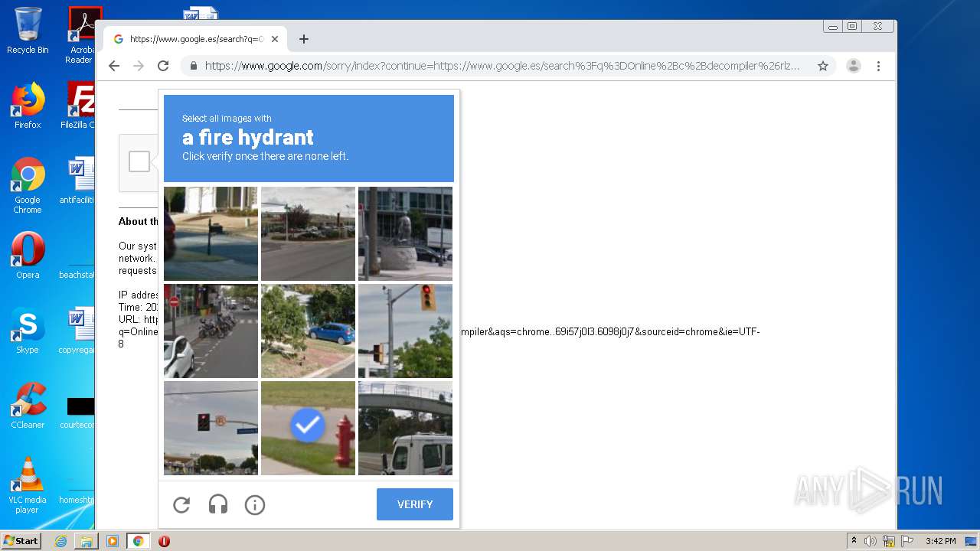Viewport: 980px width, 551px height.
Task: Select the tile with mailbox by road
Action: [x=211, y=233]
